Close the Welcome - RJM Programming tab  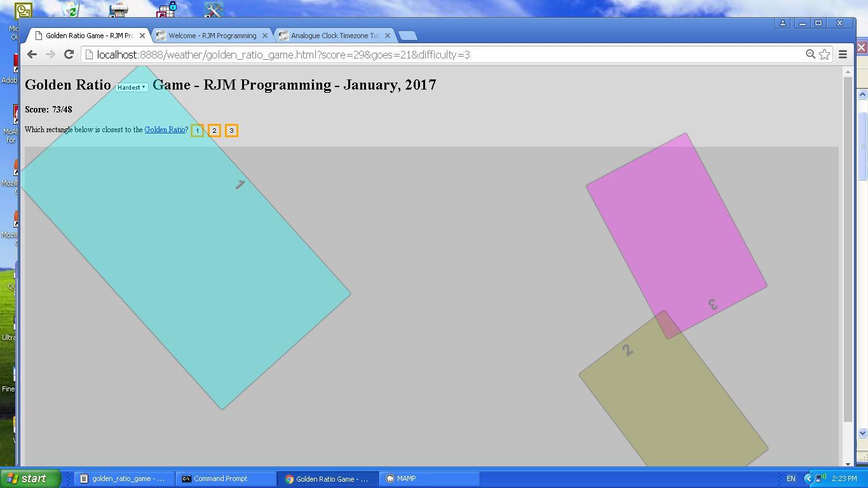point(265,36)
